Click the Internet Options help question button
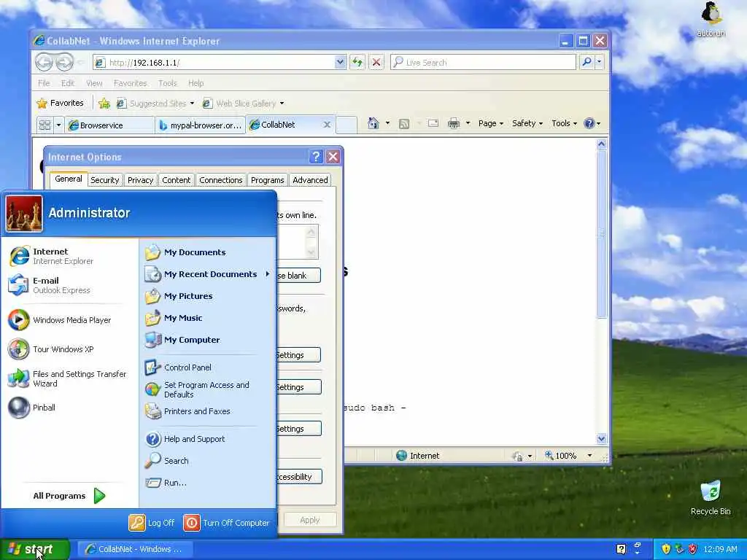 316,156
